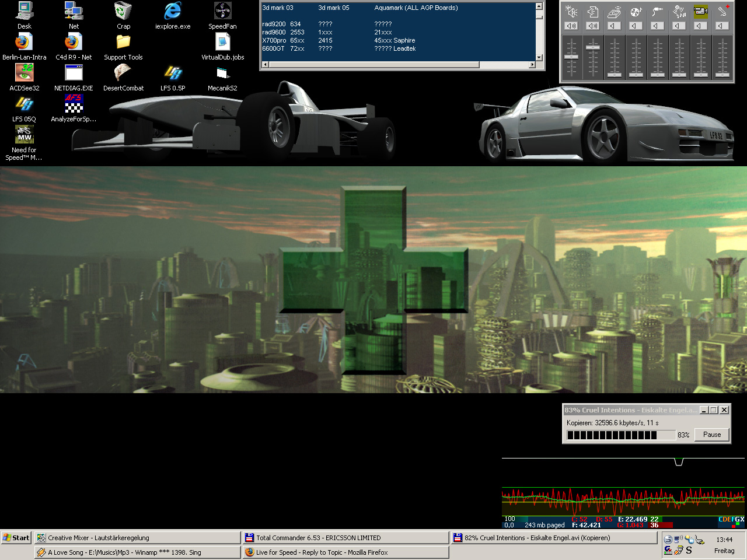The height and width of the screenshot is (560, 747).
Task: Select the CD audio disc mixer icon
Action: [636, 12]
